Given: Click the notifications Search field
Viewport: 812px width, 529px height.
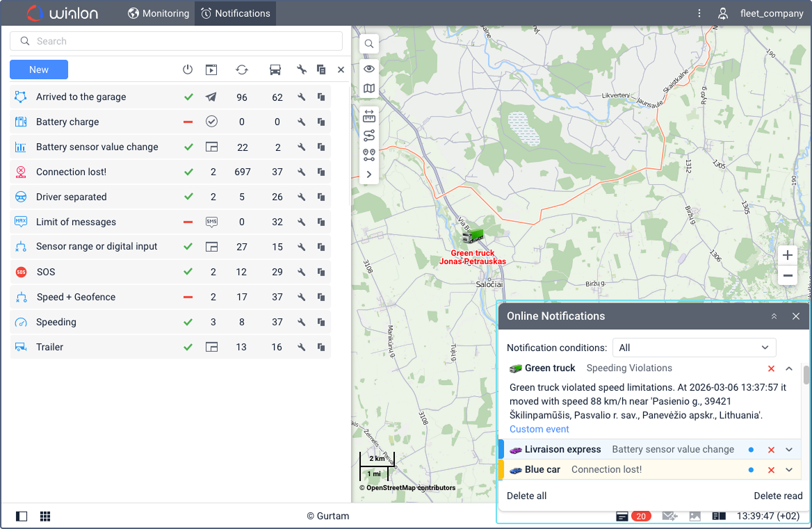Looking at the screenshot, I should coord(177,41).
